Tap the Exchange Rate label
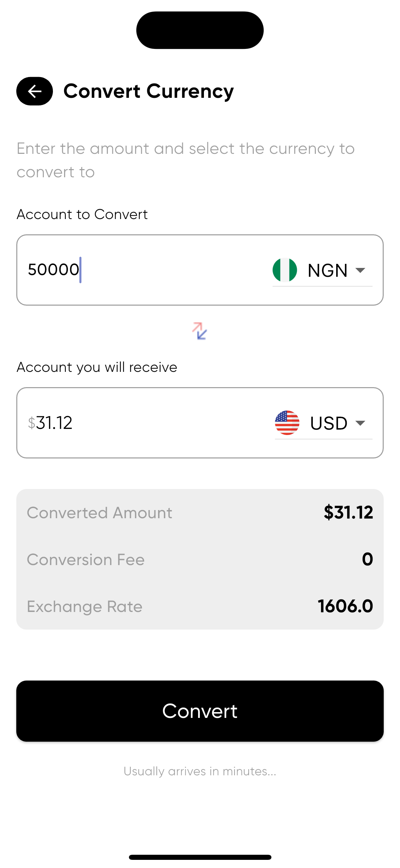The width and height of the screenshot is (400, 868). click(x=84, y=607)
